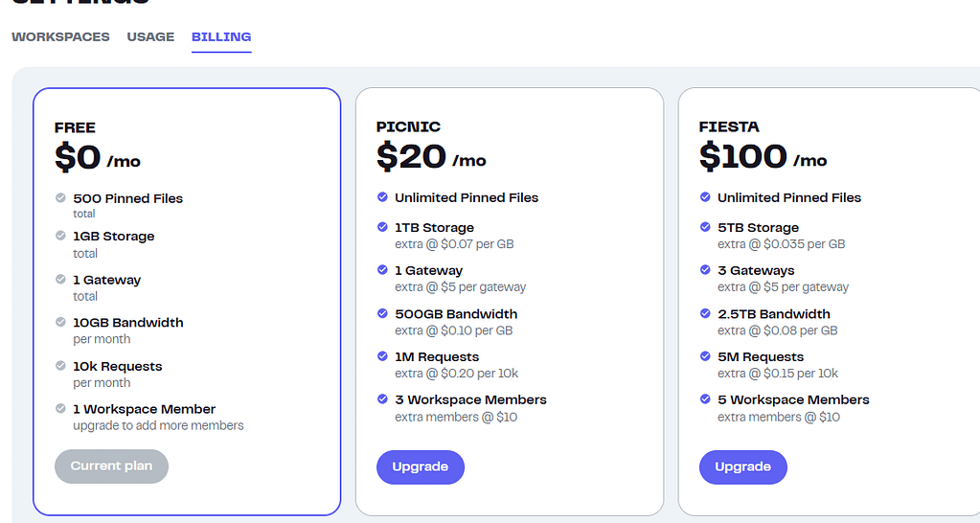Screen dimensions: 980x523
Task: Open the Workspaces tab
Action: pos(60,37)
